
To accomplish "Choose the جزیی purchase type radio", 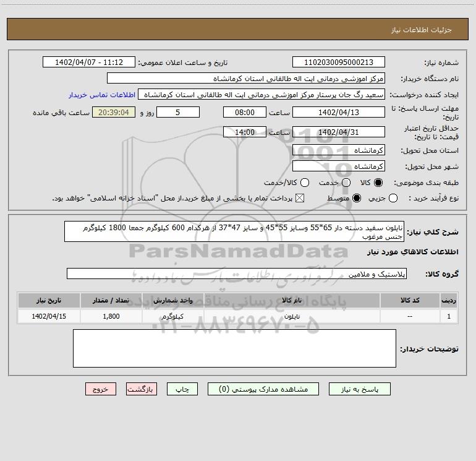I will click(393, 198).
